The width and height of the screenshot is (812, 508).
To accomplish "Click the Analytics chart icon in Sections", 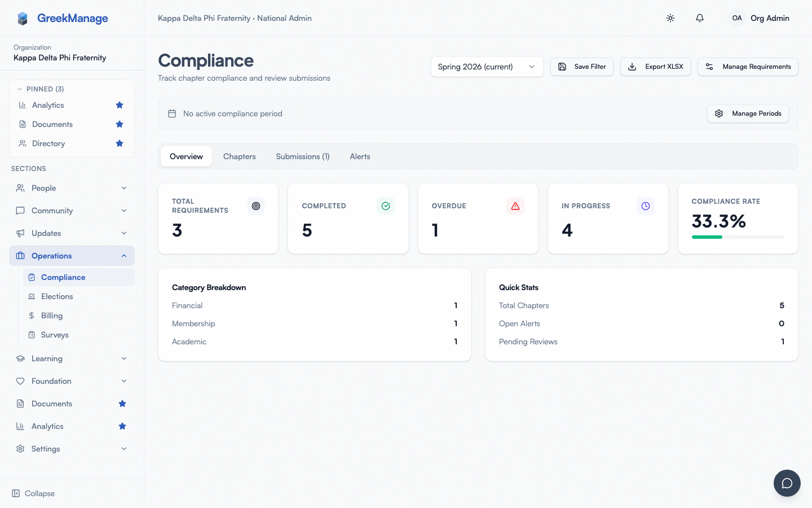I will pos(20,426).
